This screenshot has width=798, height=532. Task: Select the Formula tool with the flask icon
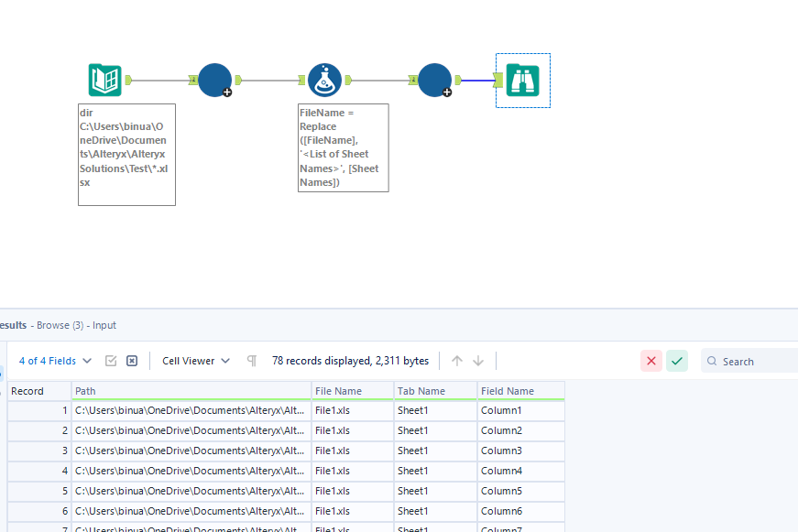[325, 80]
